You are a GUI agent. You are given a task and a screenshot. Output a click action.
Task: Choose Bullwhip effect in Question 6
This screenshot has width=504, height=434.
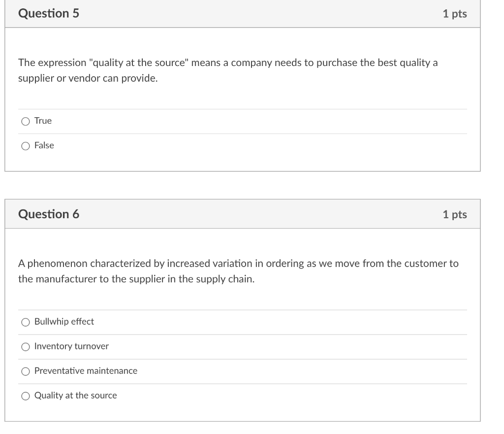[x=25, y=322]
